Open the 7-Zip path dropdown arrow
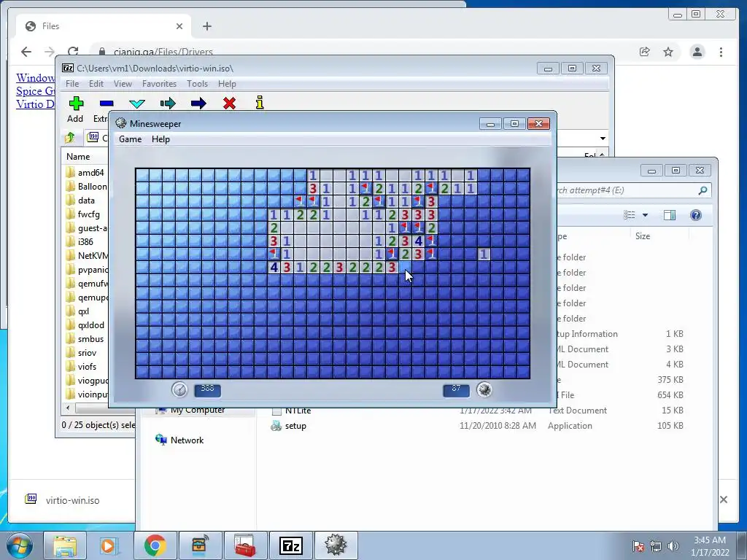 pyautogui.click(x=603, y=139)
